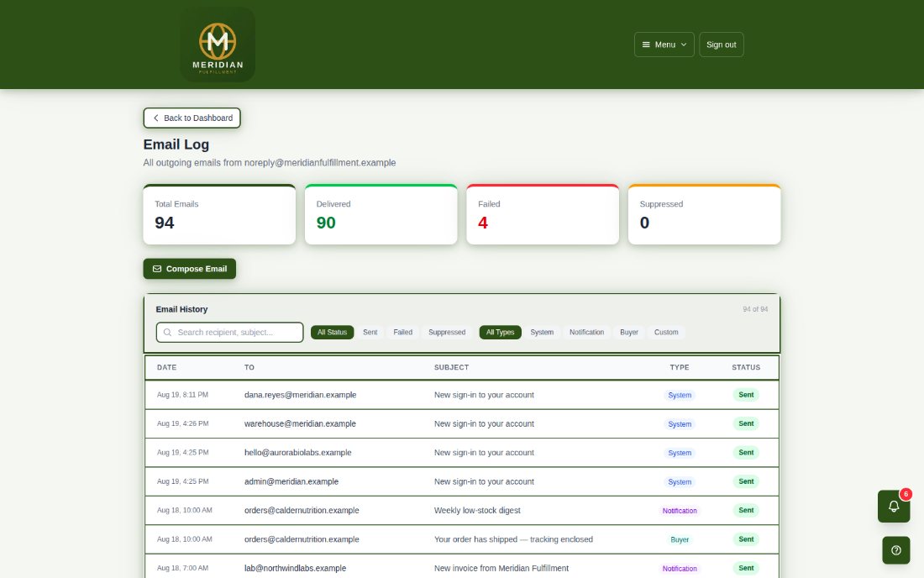Screen dimensions: 924x578
Task: Click the Meridian Fulfillment logo
Action: tap(218, 45)
